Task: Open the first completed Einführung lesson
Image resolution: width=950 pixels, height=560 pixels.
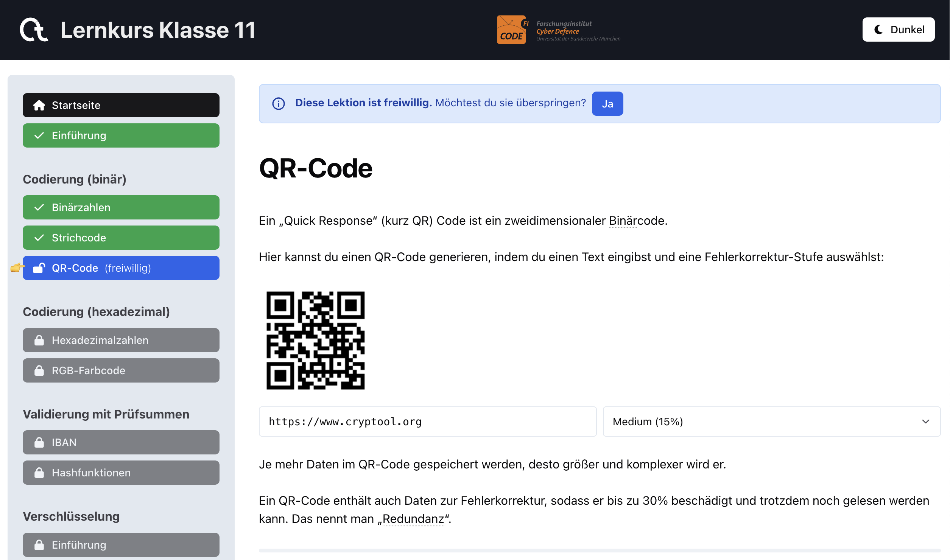Action: click(121, 135)
